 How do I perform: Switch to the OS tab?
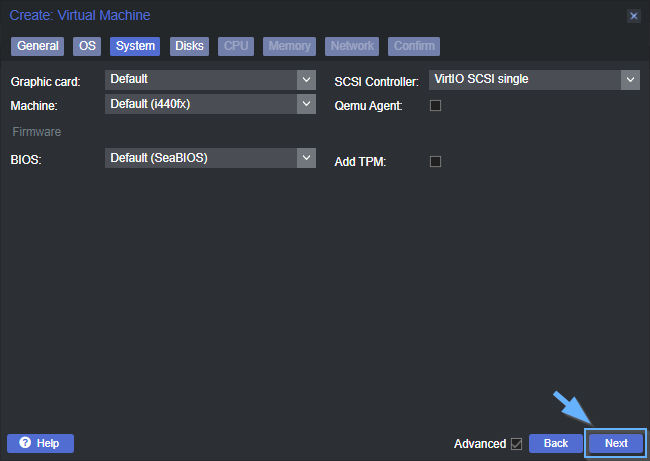88,46
